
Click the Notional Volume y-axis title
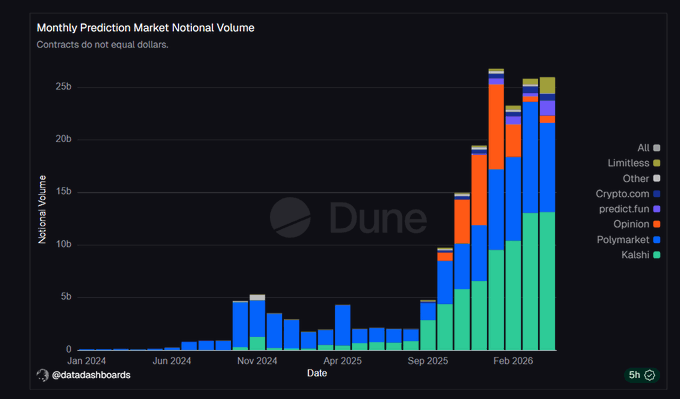click(42, 209)
